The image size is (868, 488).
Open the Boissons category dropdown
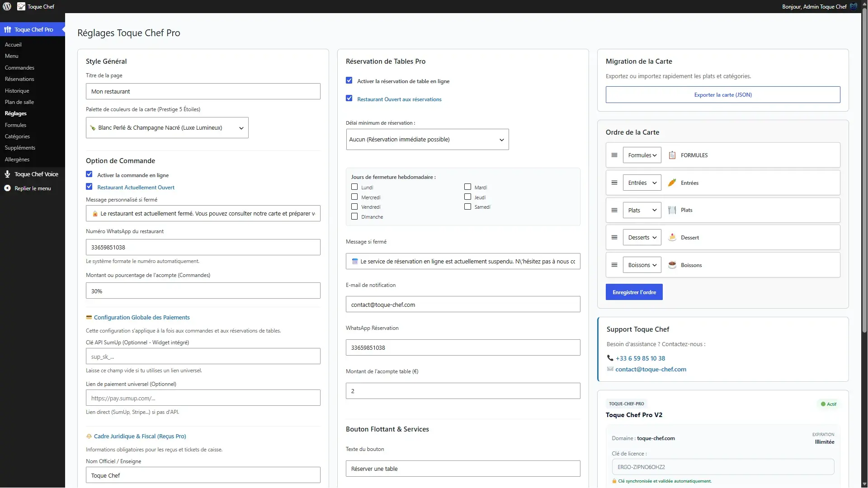point(642,265)
